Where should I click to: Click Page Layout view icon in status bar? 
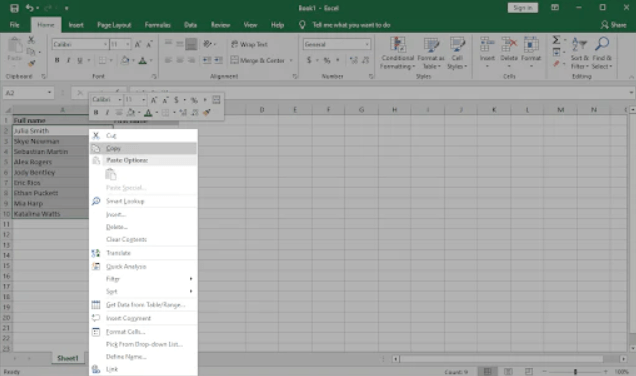click(508, 372)
